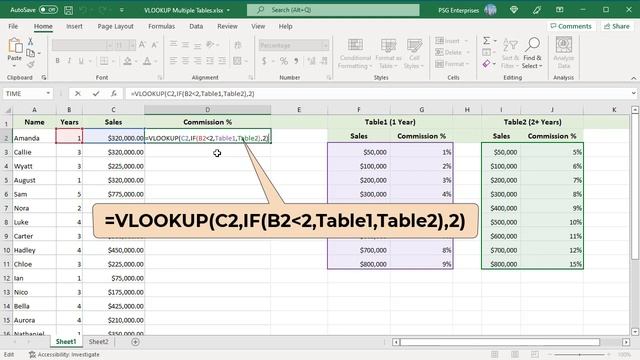Click the Merge & Center icon

tap(238, 61)
